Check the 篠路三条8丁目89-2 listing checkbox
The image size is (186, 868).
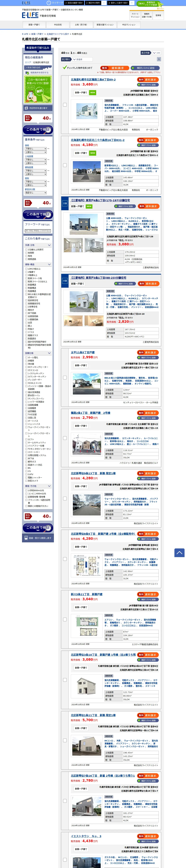pyautogui.click(x=65, y=105)
